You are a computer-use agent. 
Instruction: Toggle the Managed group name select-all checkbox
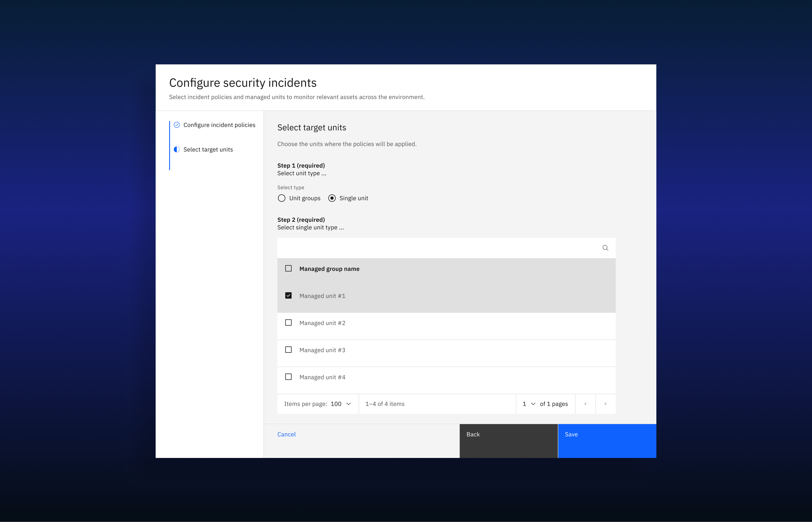tap(288, 268)
